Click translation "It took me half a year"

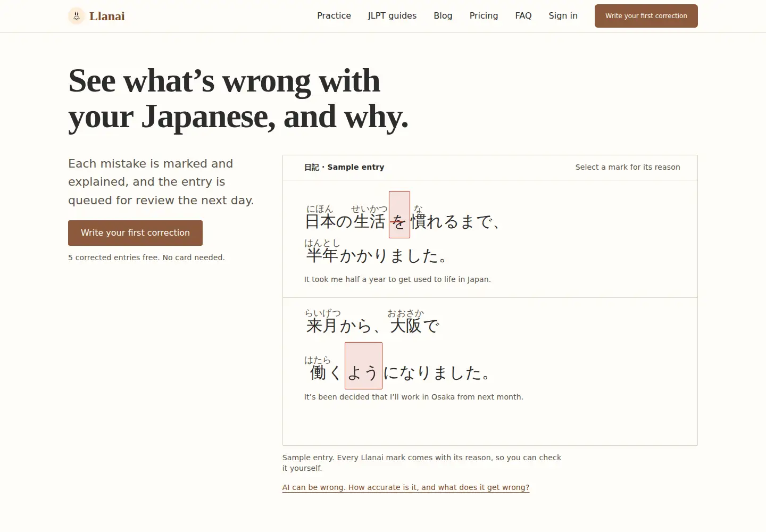[x=397, y=279]
